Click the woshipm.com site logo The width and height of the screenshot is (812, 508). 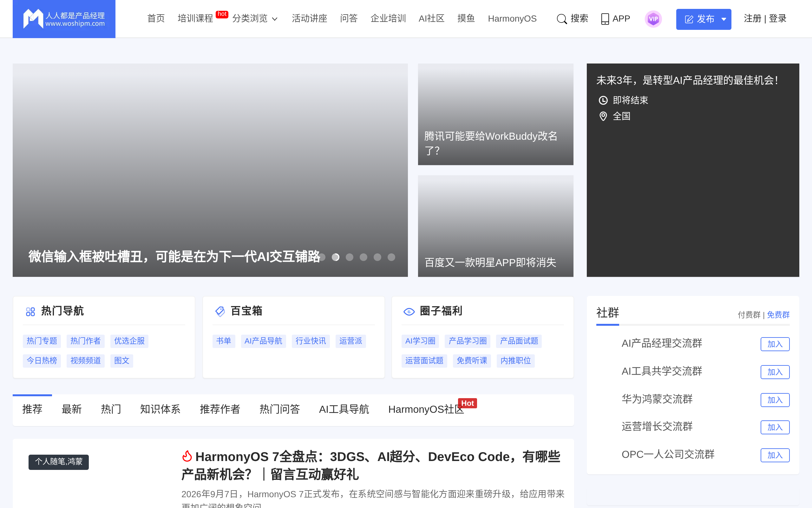64,19
